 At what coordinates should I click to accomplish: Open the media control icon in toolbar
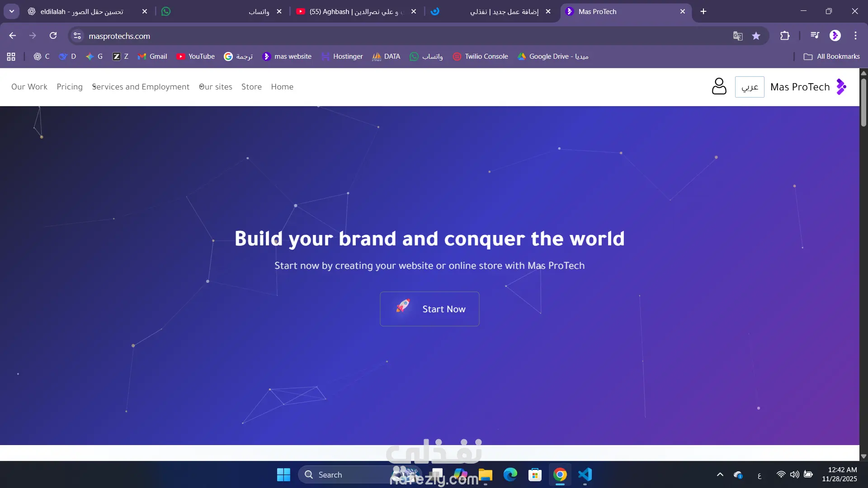815,36
